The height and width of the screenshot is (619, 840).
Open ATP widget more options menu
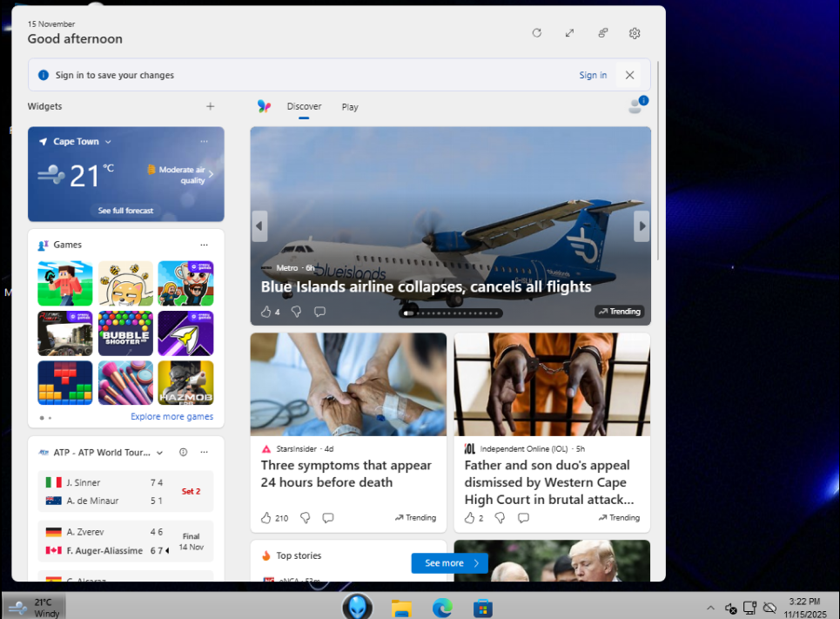(204, 453)
